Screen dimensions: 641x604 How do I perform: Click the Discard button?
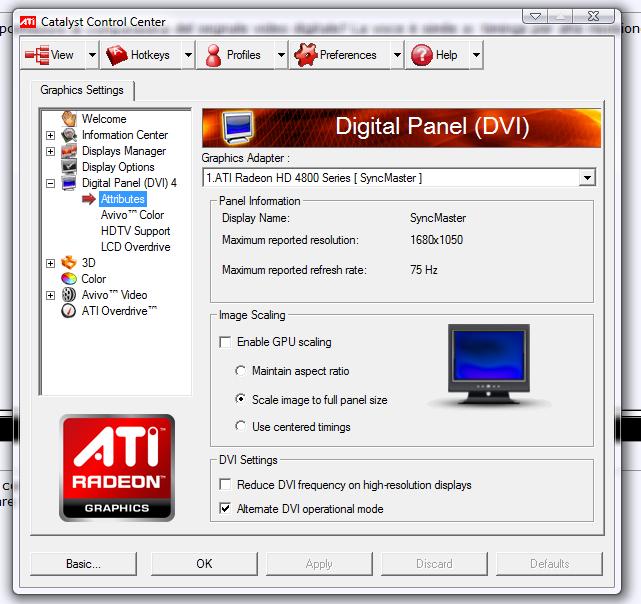(434, 564)
